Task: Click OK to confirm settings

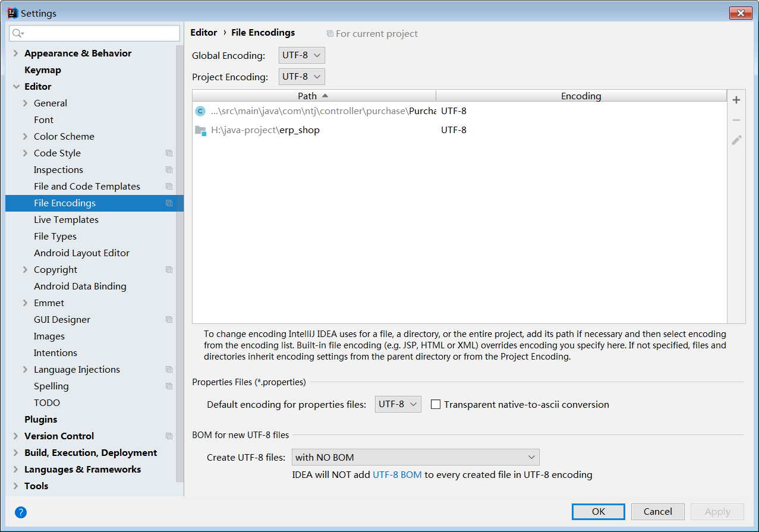Action: pyautogui.click(x=599, y=512)
